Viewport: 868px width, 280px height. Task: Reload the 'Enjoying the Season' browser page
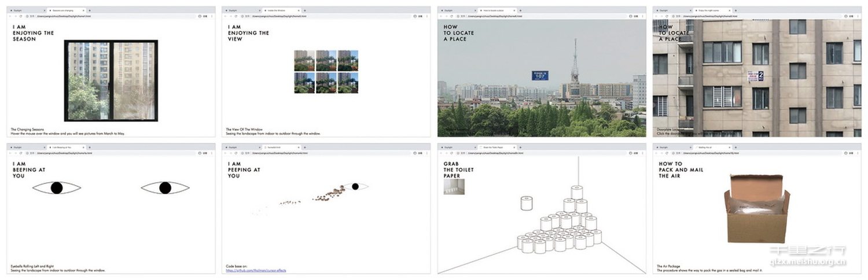click(20, 16)
